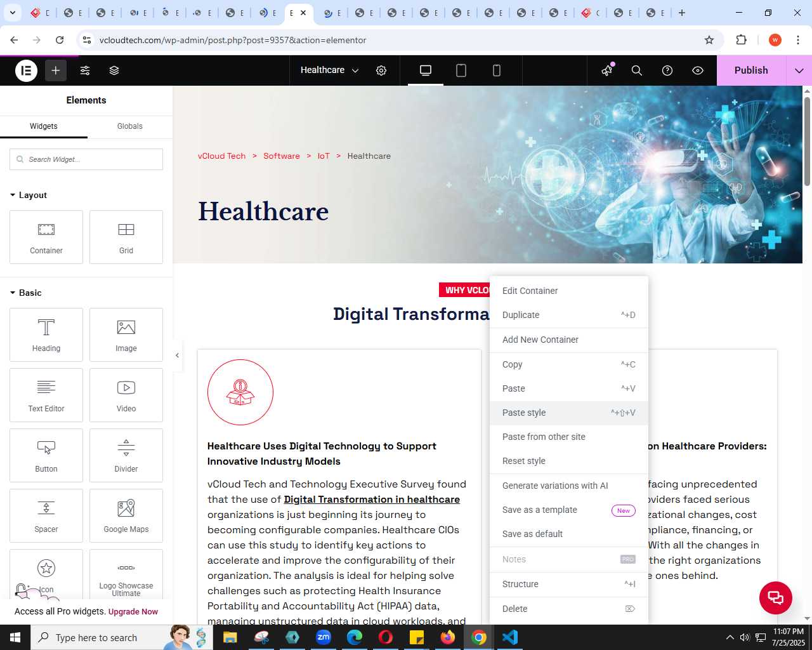The image size is (812, 650).
Task: Focus the Search Widget field
Action: point(86,159)
